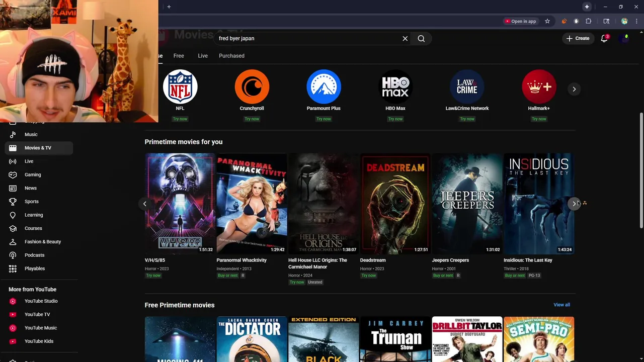Viewport: 644px width, 362px height.
Task: Click Try now under Hallmark+
Action: point(539,119)
